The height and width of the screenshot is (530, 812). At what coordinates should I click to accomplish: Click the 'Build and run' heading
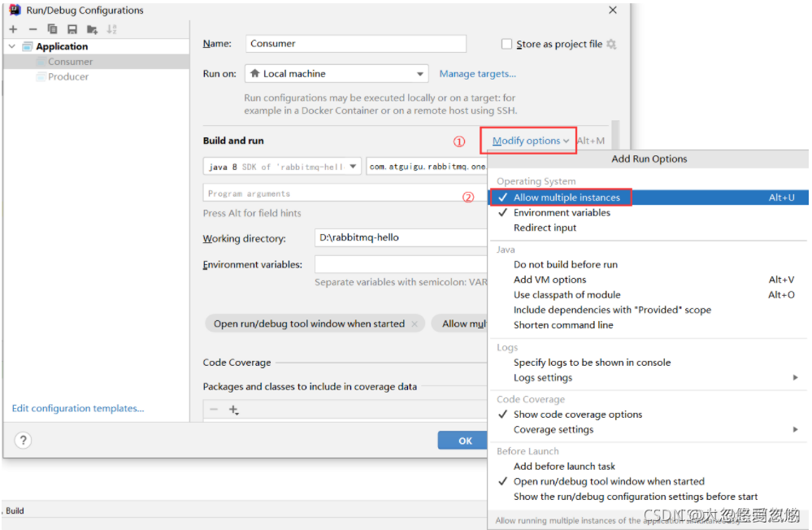233,141
